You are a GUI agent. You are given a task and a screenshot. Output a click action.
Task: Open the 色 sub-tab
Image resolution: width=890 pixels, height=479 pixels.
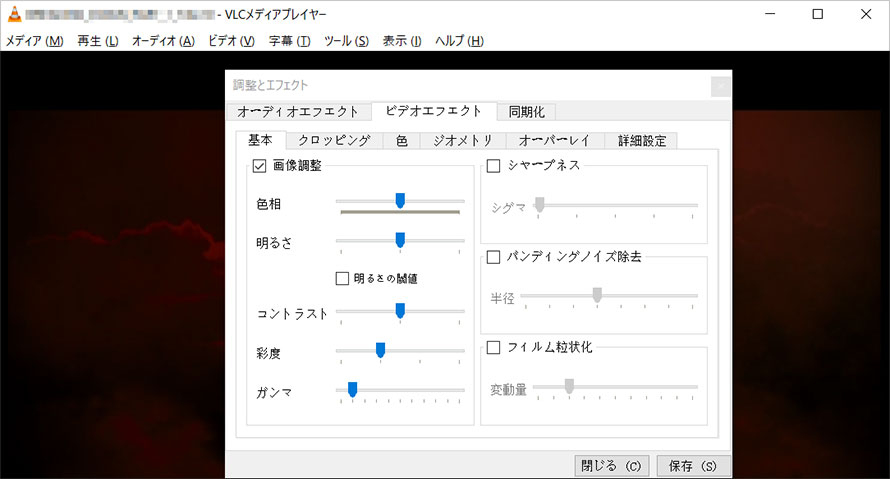tap(402, 141)
